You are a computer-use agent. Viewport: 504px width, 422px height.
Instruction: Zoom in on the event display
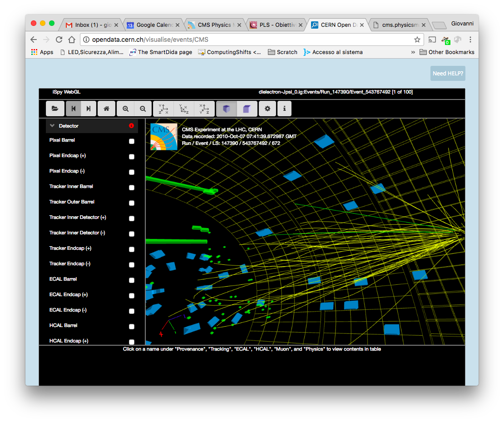126,109
